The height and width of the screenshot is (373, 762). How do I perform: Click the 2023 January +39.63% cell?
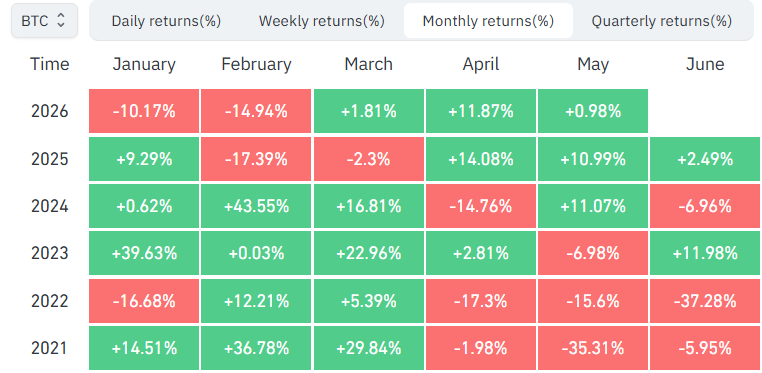pyautogui.click(x=144, y=254)
